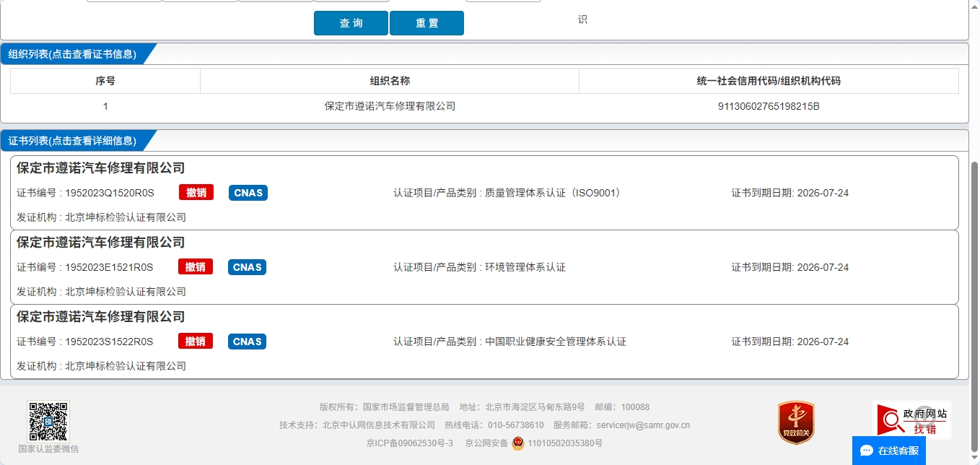Click the 查询 search button
980x465 pixels.
pyautogui.click(x=351, y=23)
